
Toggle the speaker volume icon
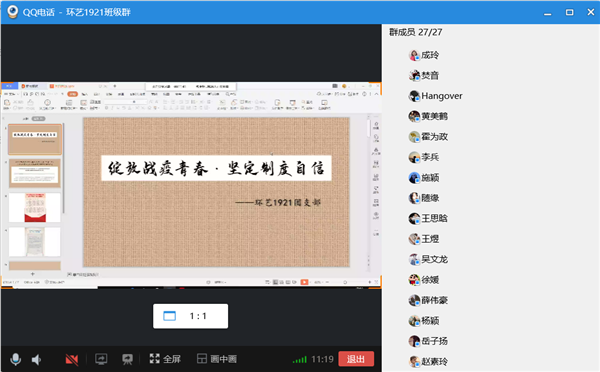coord(36,359)
